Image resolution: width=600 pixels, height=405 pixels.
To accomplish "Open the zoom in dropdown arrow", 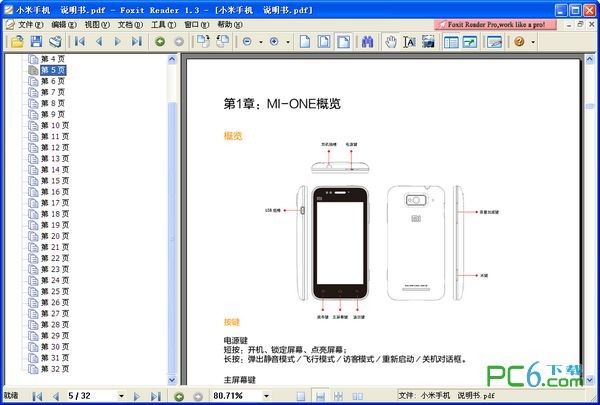I will 286,42.
